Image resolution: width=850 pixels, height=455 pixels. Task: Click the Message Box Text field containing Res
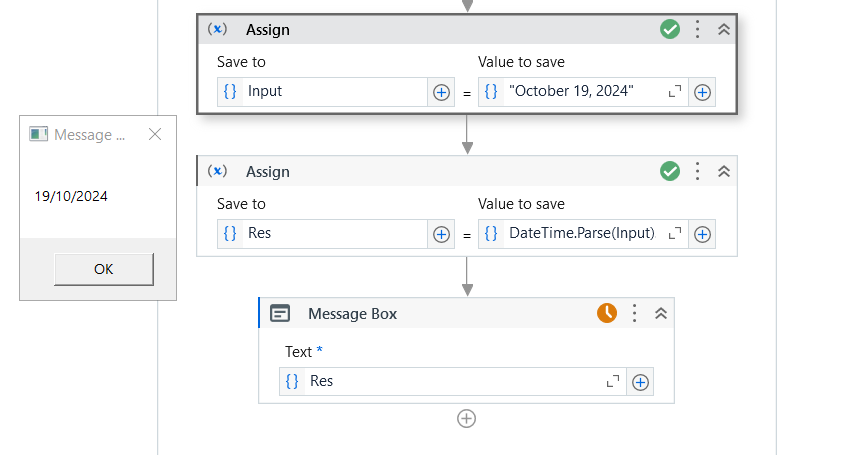[453, 381]
